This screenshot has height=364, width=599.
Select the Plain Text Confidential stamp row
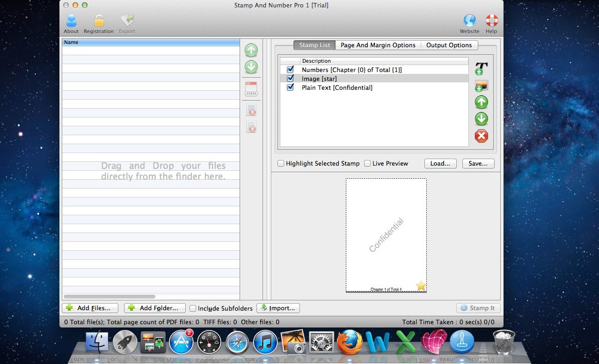(x=337, y=87)
